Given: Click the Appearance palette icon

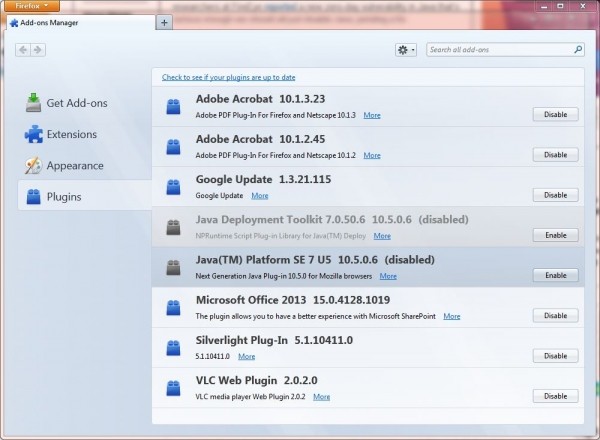Looking at the screenshot, I should (x=33, y=166).
